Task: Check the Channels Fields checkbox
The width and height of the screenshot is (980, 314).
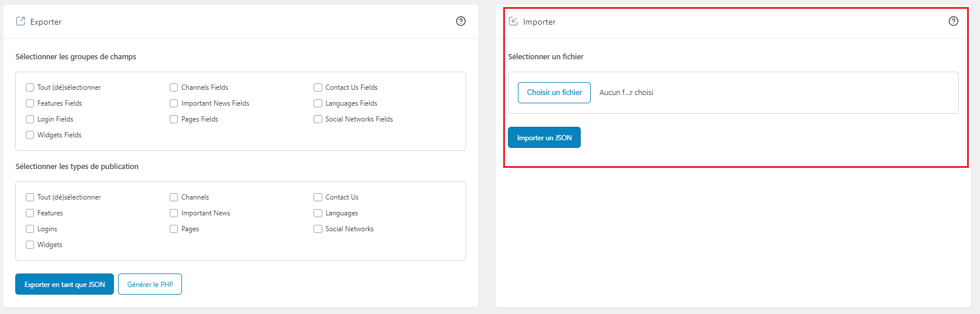Action: coord(174,87)
